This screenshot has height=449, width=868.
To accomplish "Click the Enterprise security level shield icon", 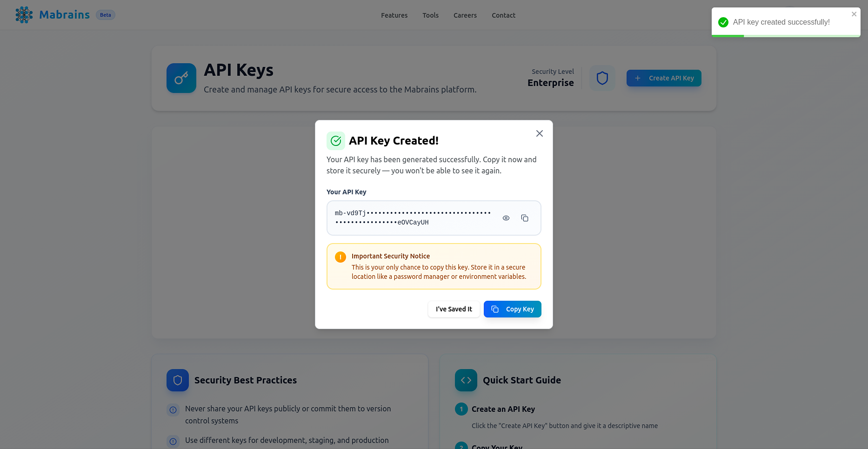I will 602,78.
